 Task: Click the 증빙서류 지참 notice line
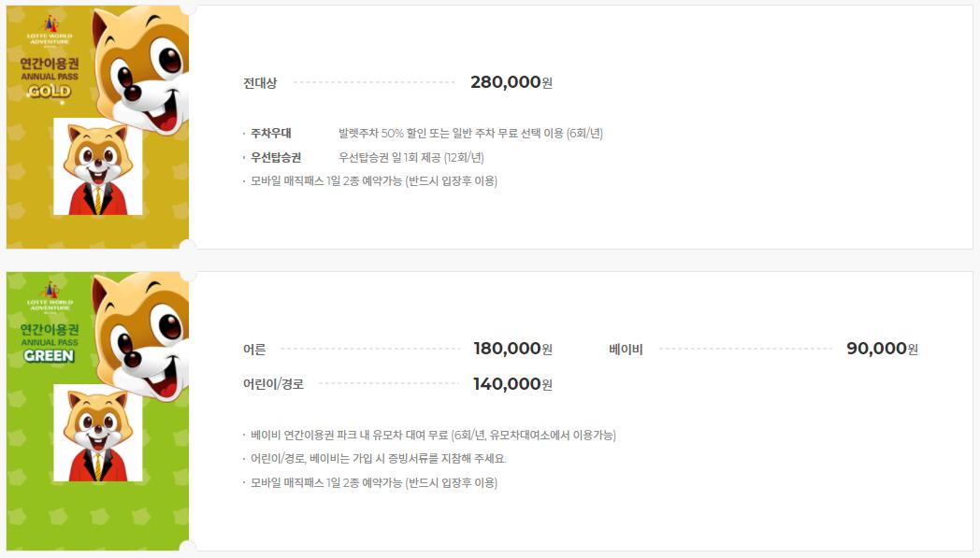pyautogui.click(x=378, y=459)
